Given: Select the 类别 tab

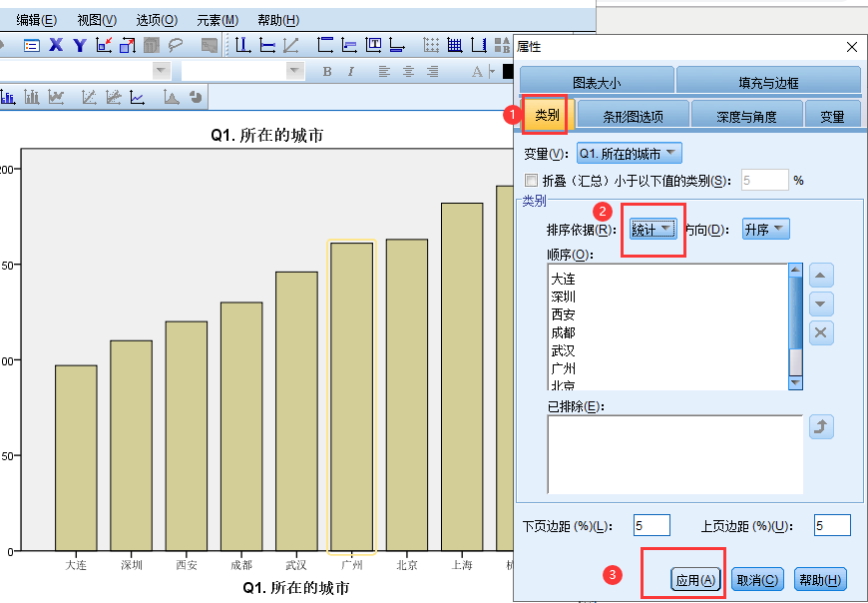Looking at the screenshot, I should click(547, 115).
